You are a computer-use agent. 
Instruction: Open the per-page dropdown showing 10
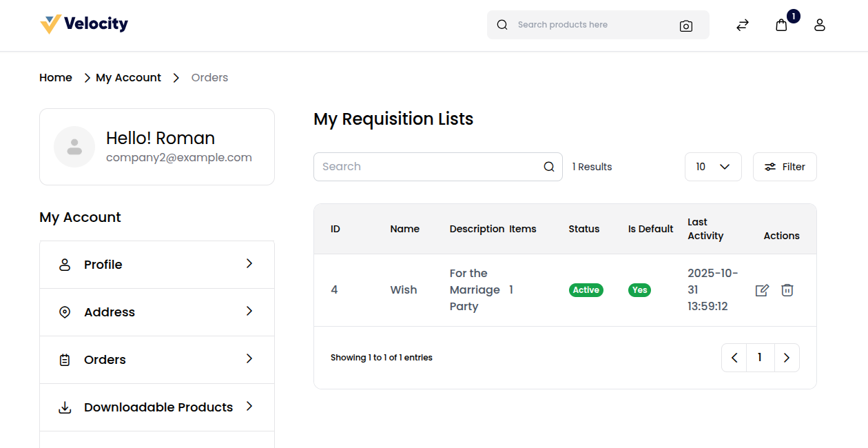(x=713, y=167)
